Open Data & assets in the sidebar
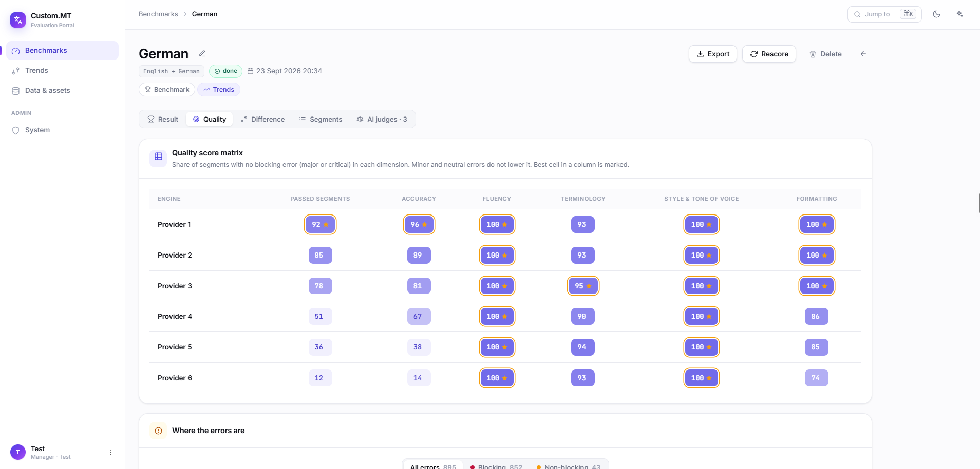Screen dimensions: 980x469 pyautogui.click(x=62, y=90)
